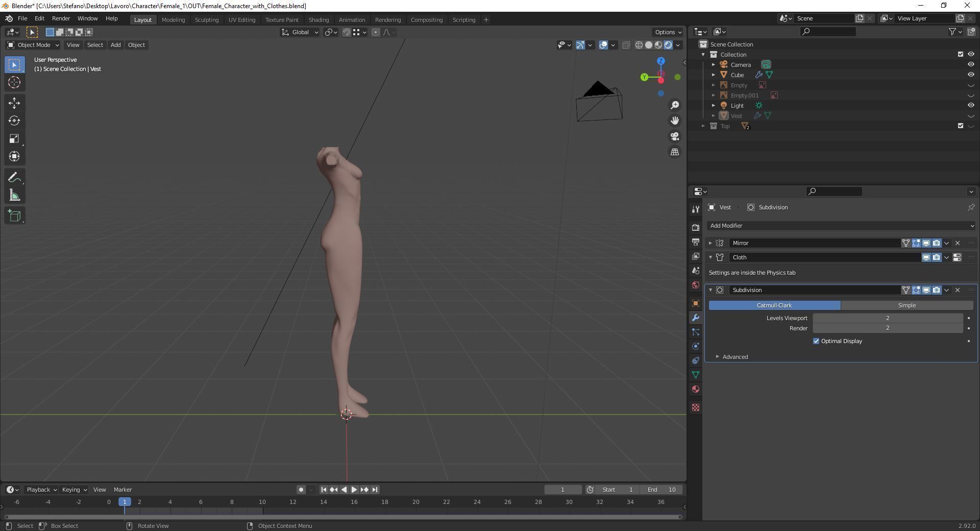Open the Object Mode dropdown
Viewport: 980px width, 531px height.
click(x=33, y=45)
